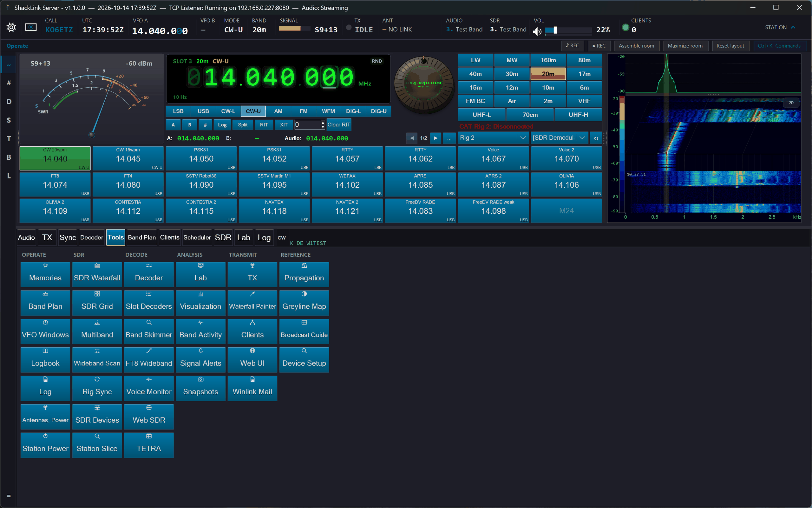
Task: Select the 40m band button
Action: (475, 74)
